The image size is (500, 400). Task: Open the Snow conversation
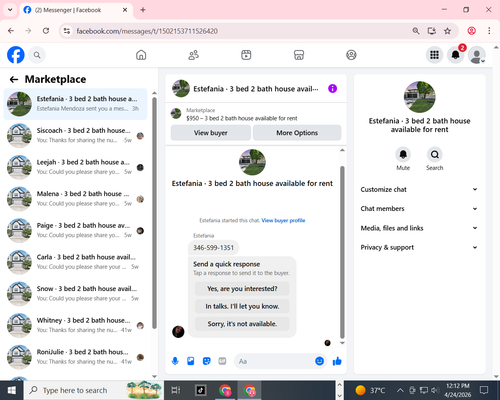[x=75, y=294]
